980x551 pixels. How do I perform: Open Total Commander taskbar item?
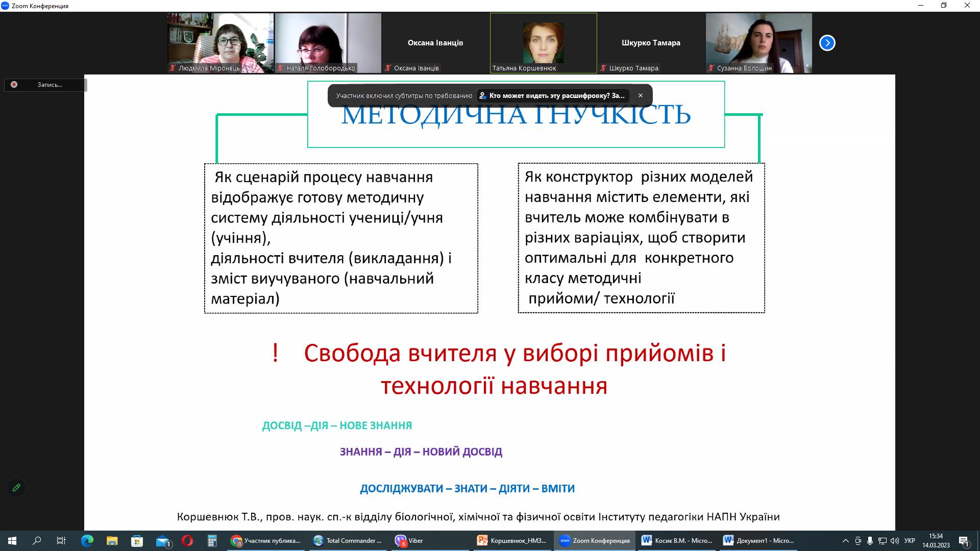click(x=349, y=541)
